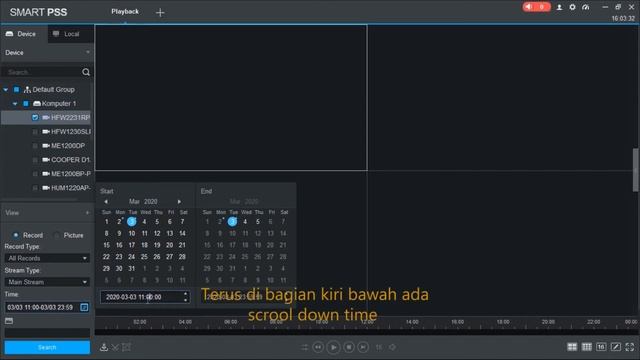The width and height of the screenshot is (640, 360).
Task: Collapse the Komputer 1 tree node
Action: [x=15, y=104]
